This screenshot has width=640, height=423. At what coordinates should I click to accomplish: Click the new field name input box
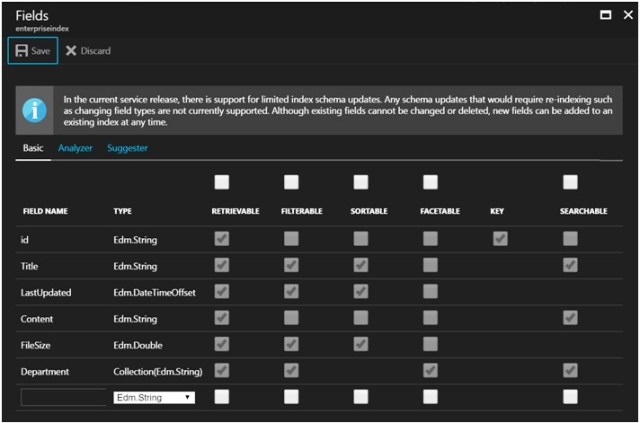(x=63, y=397)
